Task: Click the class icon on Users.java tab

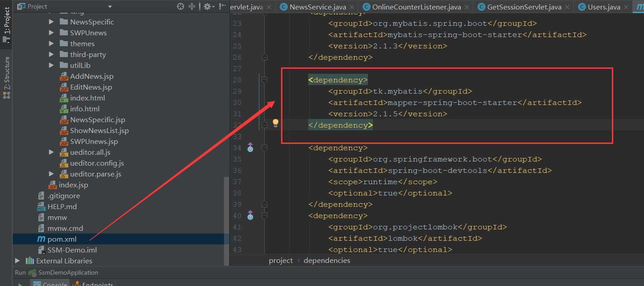Action: click(582, 7)
